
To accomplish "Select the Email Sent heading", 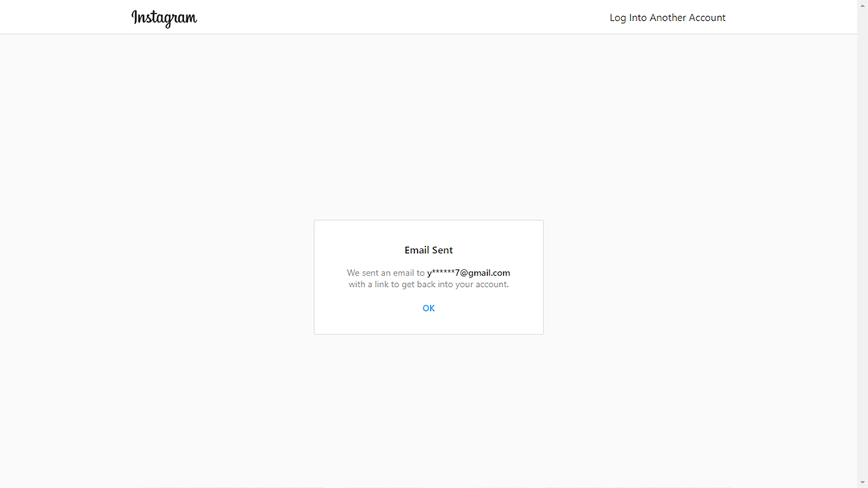I will coord(428,250).
